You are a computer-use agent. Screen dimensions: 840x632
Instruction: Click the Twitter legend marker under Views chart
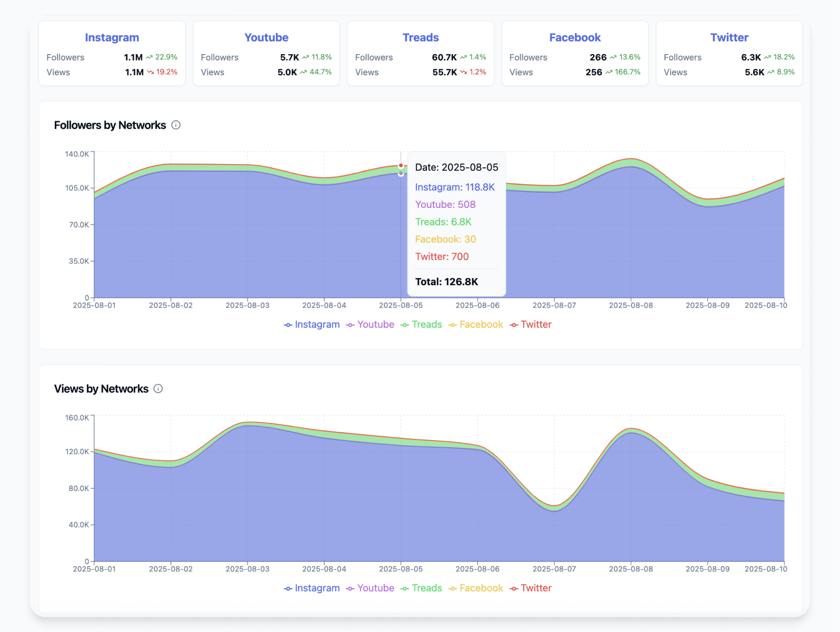pyautogui.click(x=513, y=588)
